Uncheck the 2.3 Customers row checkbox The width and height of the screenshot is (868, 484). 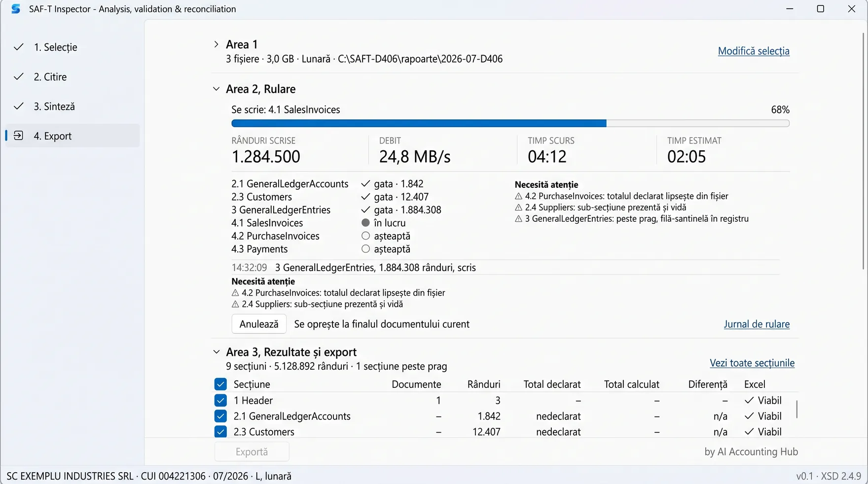[220, 432]
